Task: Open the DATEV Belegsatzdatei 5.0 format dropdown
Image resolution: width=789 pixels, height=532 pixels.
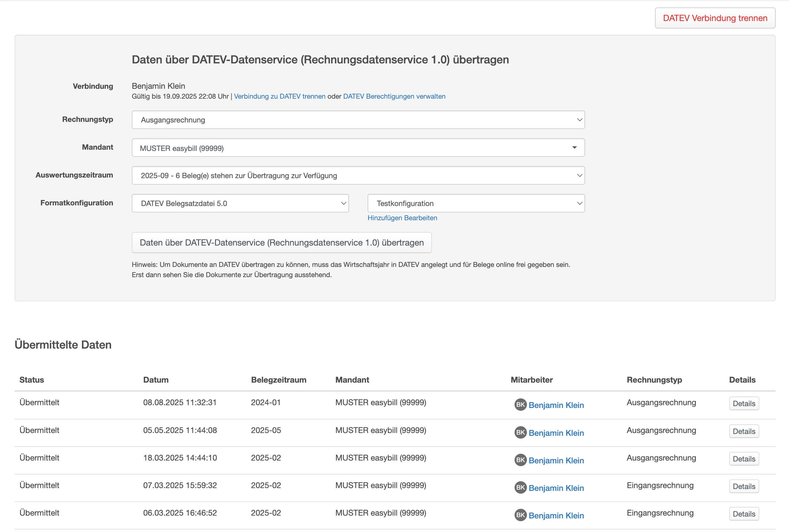Action: pos(240,203)
